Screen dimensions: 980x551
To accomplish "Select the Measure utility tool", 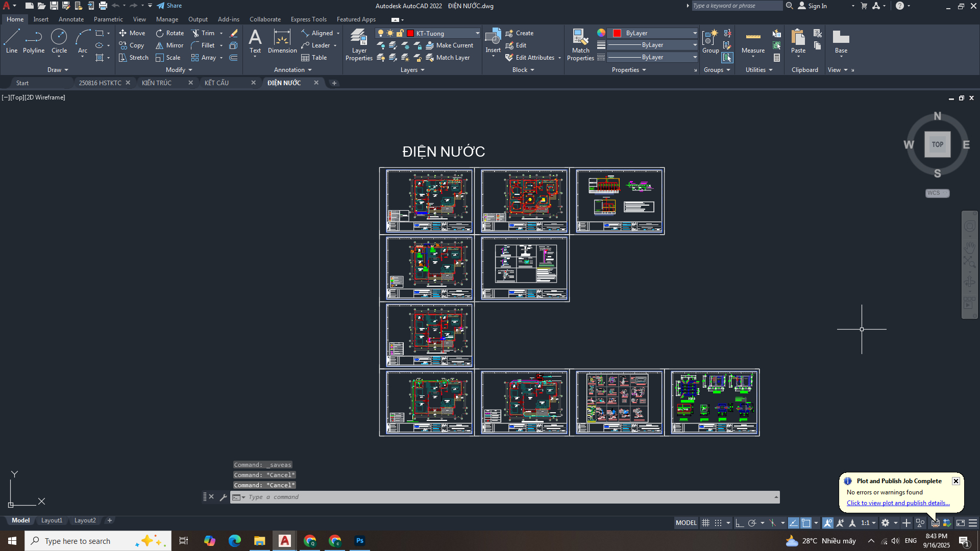I will [753, 42].
